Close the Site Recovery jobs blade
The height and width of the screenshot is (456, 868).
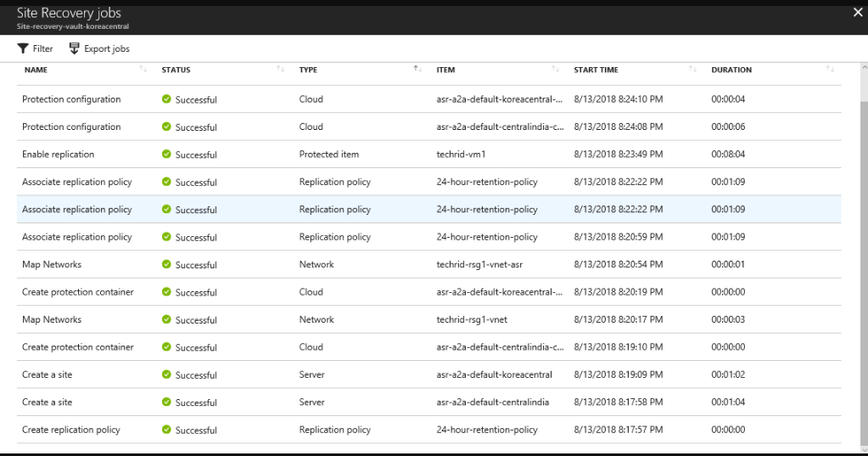(x=858, y=12)
